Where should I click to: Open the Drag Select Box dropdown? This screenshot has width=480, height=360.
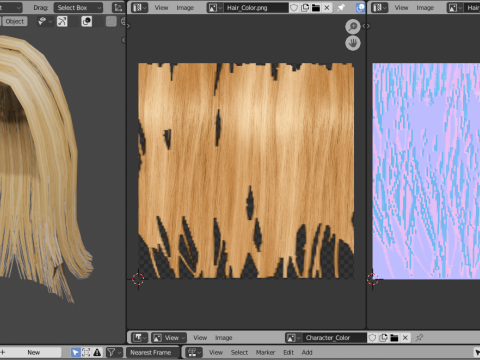(x=78, y=7)
